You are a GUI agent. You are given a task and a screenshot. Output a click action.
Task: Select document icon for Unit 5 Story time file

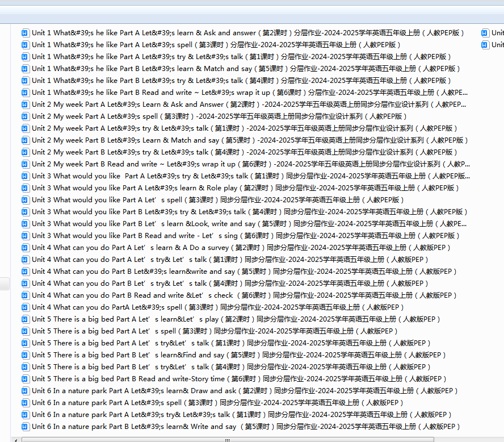25,379
